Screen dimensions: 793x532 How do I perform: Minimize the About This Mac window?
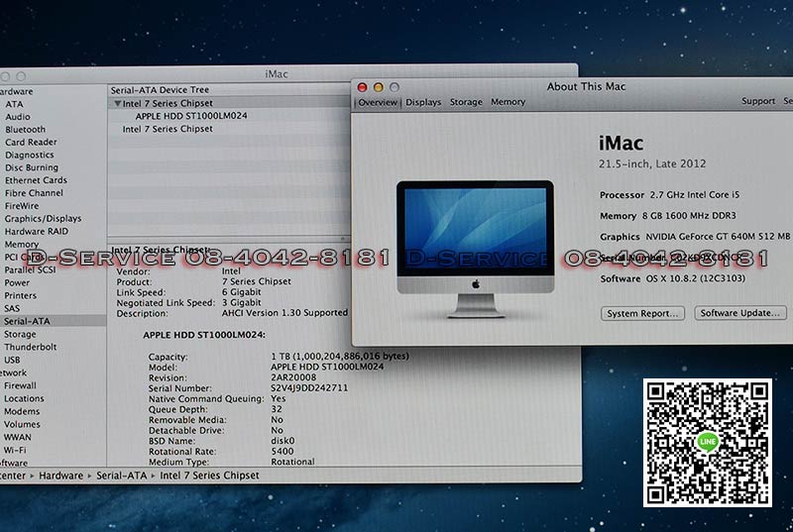coord(379,87)
